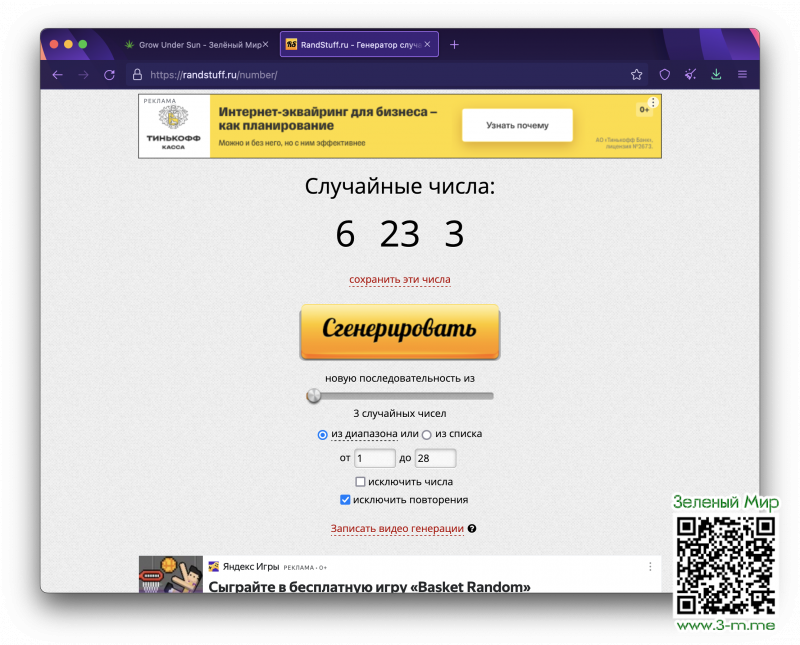800x645 pixels.
Task: Click the number count slider handle
Action: tap(314, 396)
